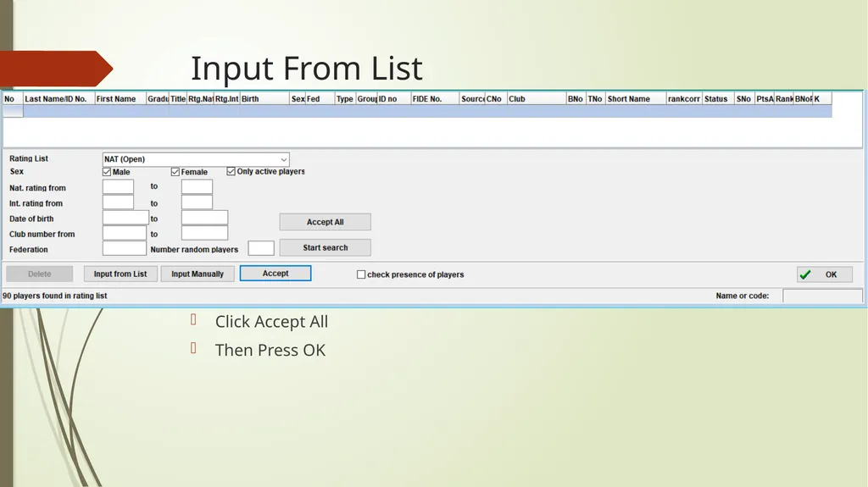868x487 pixels.
Task: Click the Status column header
Action: coord(719,99)
